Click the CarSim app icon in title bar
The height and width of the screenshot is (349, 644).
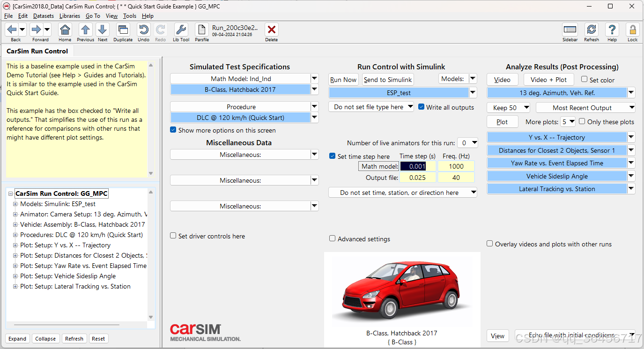point(6,6)
